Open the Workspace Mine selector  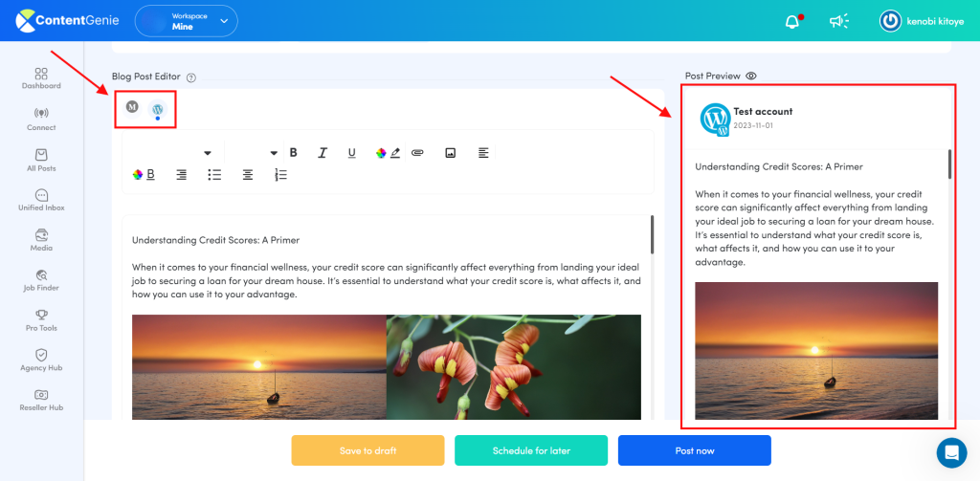(187, 21)
